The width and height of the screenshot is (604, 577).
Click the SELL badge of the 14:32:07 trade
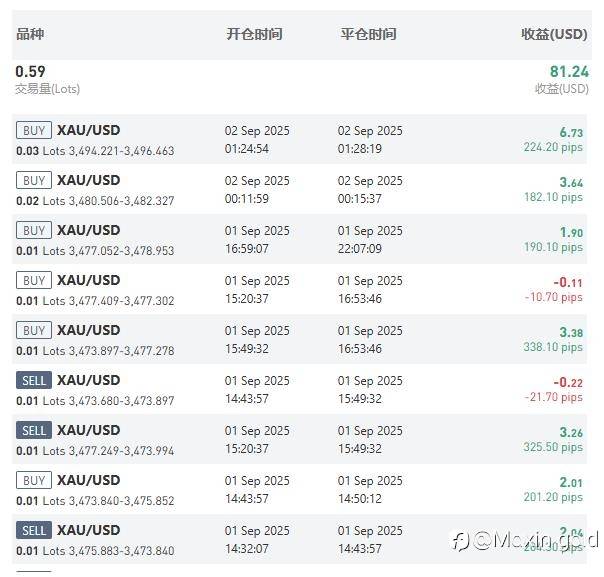pyautogui.click(x=34, y=530)
